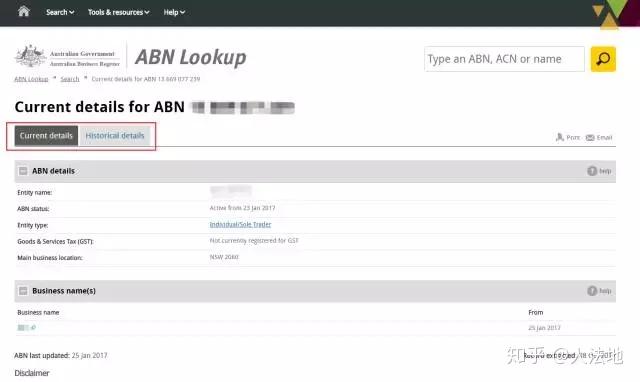Follow the Search breadcrumb link
Image resolution: width=640 pixels, height=382 pixels.
[70, 79]
